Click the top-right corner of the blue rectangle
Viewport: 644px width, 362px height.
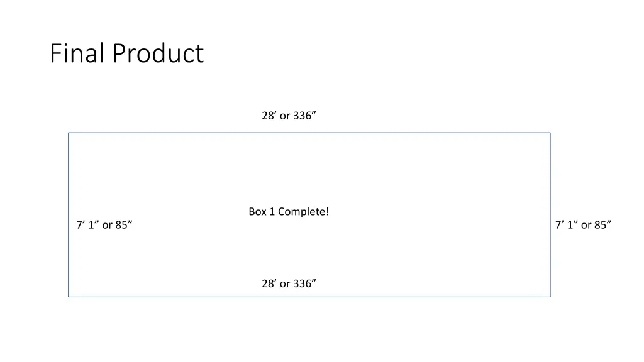pos(550,133)
